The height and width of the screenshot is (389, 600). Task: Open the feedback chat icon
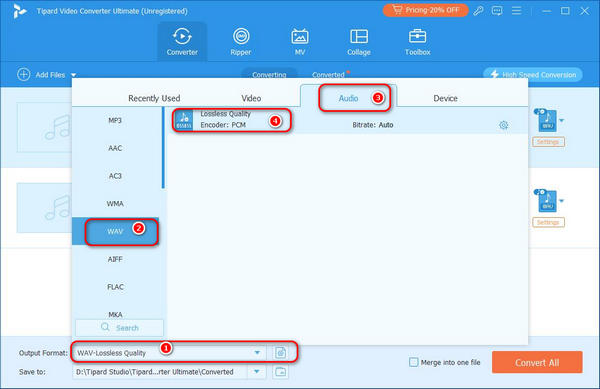(497, 11)
